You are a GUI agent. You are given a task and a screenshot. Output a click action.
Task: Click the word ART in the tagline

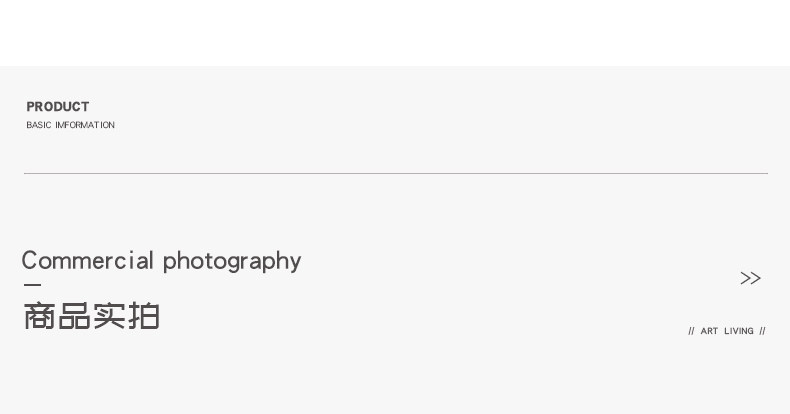click(709, 331)
